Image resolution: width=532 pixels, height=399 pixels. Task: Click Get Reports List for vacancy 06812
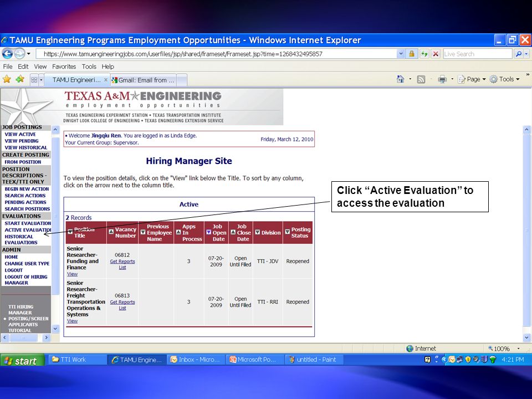tap(122, 264)
